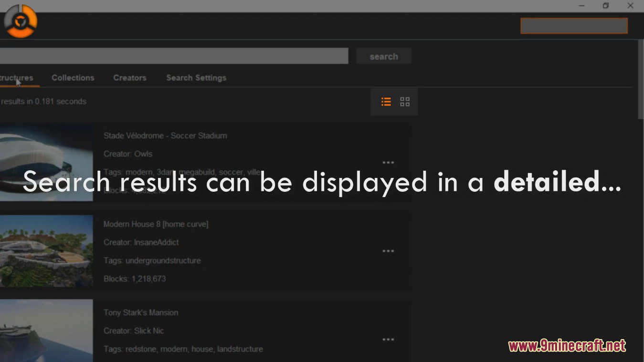Viewport: 644px width, 362px height.
Task: Click inside the search text field
Action: (172, 56)
